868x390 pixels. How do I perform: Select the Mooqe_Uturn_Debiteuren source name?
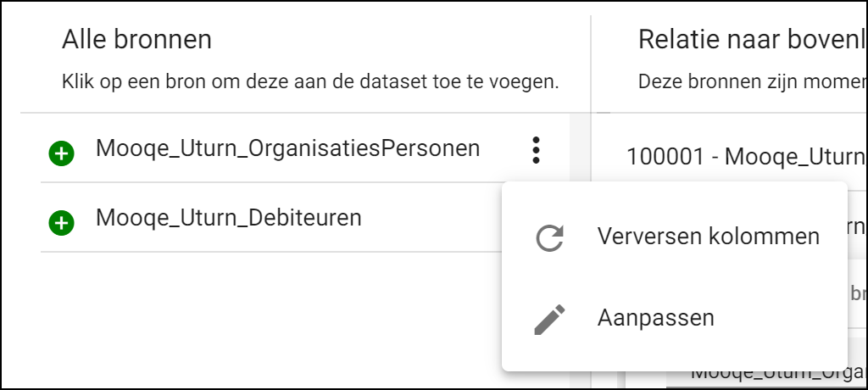click(228, 218)
